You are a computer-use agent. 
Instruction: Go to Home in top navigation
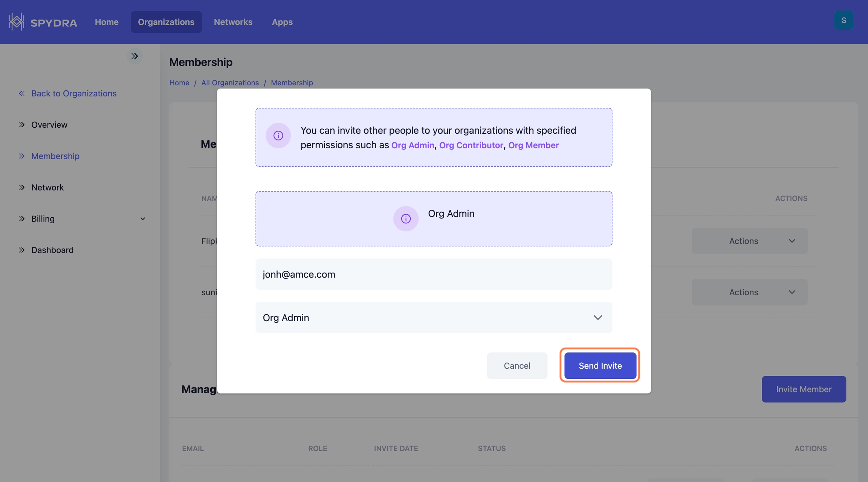pyautogui.click(x=107, y=22)
